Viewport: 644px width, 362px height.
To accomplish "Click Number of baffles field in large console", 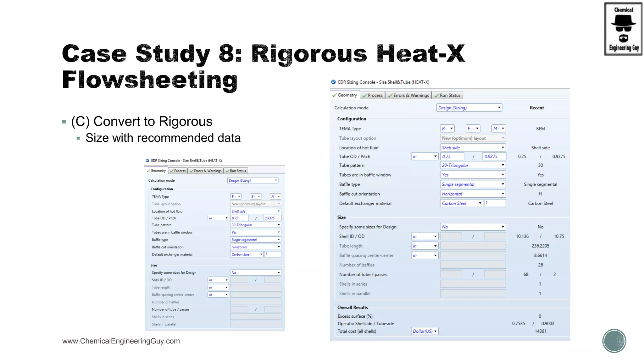I will 473,265.
